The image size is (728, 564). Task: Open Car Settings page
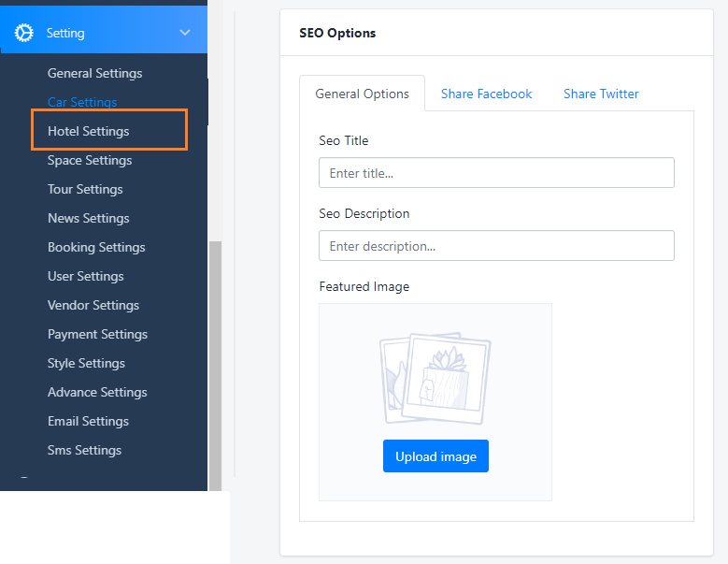click(82, 102)
